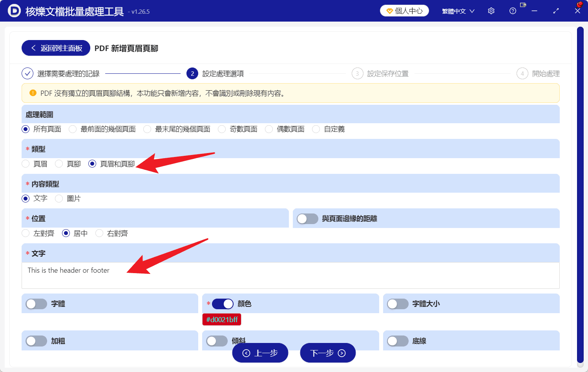The height and width of the screenshot is (372, 588).
Task: Click the PDF 新增頁眉頁腳 title text
Action: (126, 48)
